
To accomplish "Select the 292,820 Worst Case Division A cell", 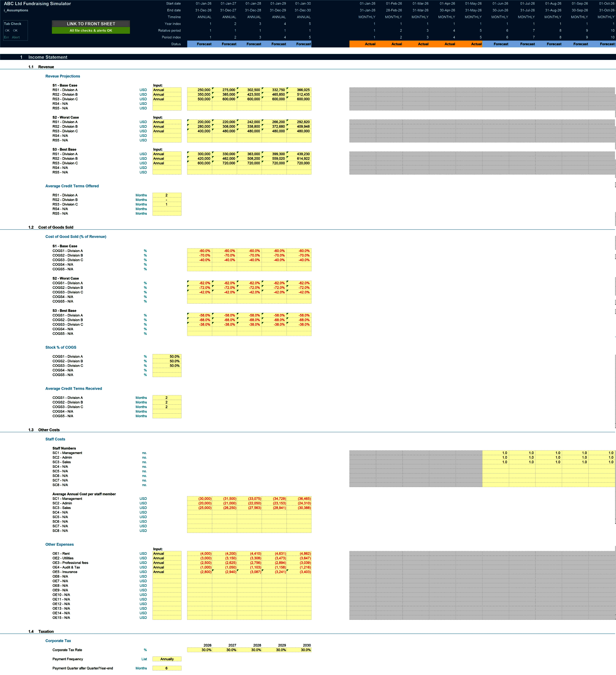I will click(299, 122).
